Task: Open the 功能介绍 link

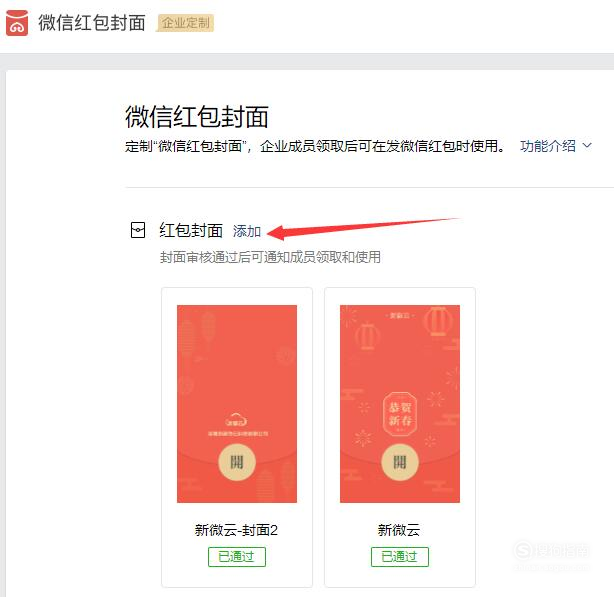Action: click(x=548, y=146)
